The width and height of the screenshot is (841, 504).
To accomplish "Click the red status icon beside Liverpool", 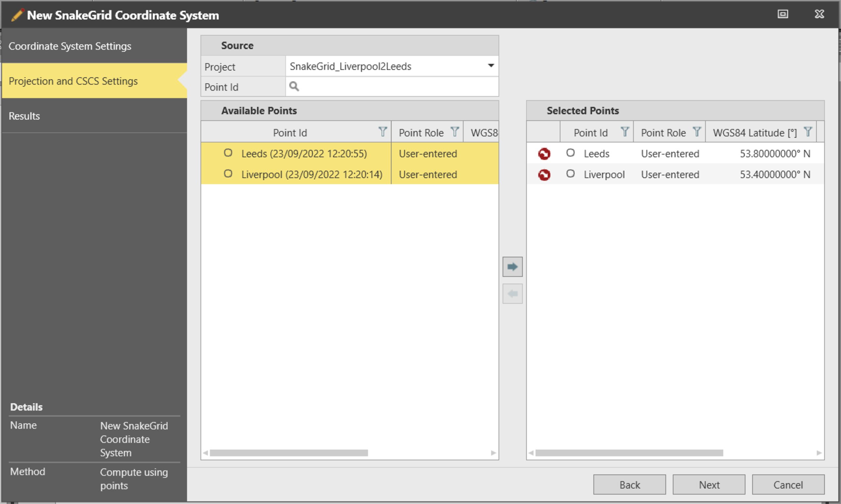I will coord(544,175).
